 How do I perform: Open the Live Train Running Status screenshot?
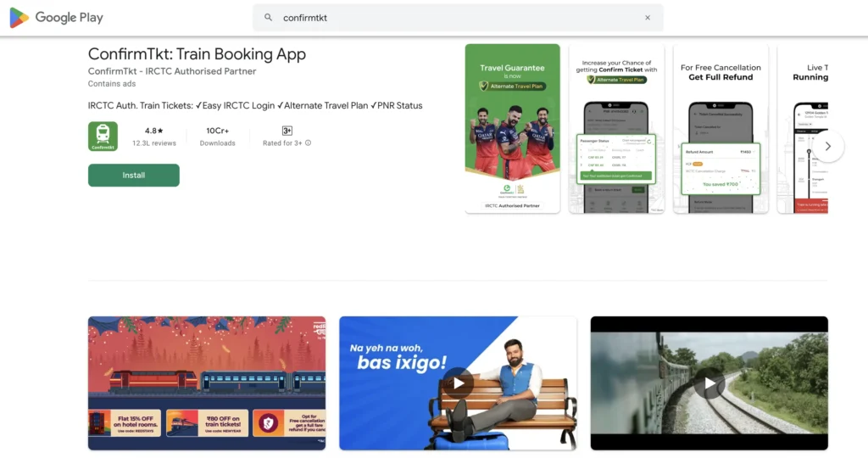tap(804, 128)
